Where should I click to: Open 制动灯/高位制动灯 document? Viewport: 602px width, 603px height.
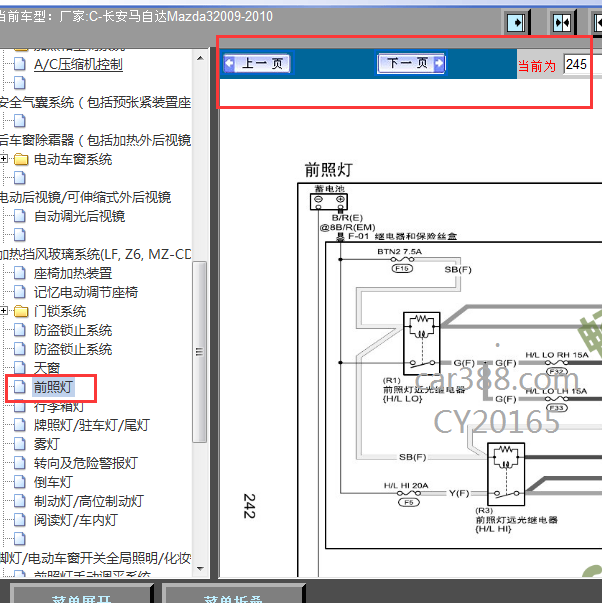(x=89, y=501)
